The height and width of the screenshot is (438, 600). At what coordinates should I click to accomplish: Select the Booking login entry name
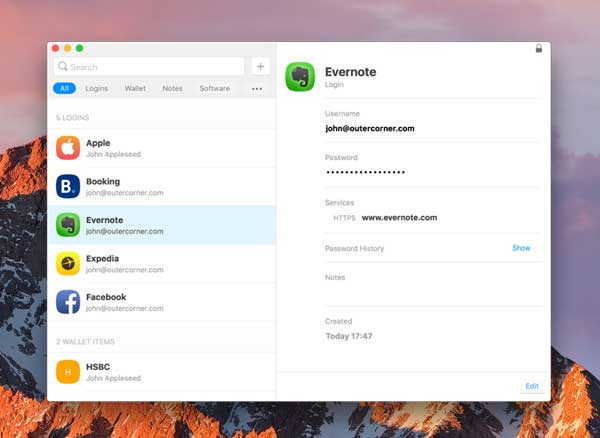(103, 181)
